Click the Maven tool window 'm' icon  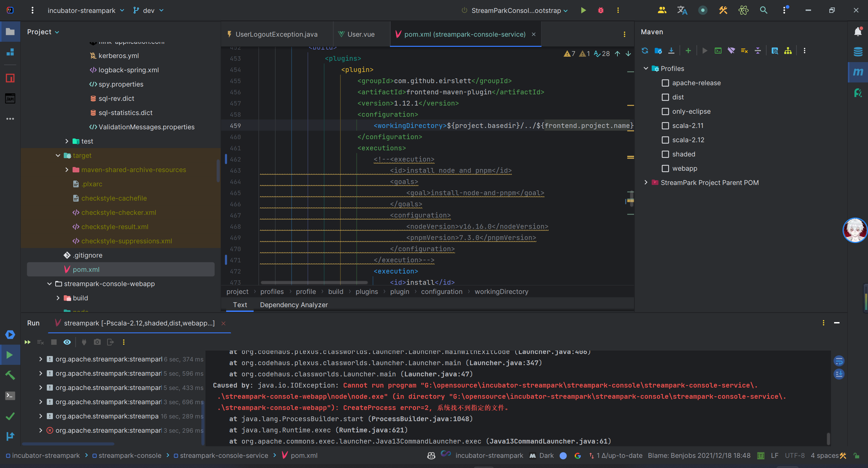coord(858,72)
